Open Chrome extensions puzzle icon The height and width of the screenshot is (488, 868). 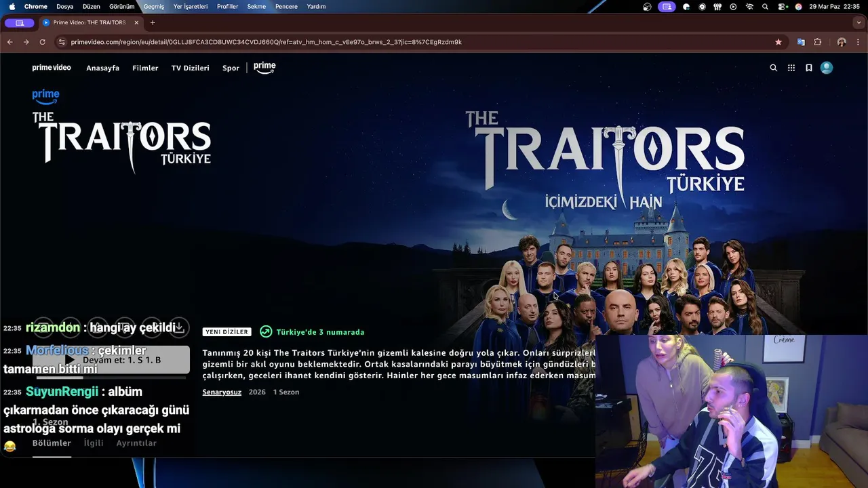(x=818, y=42)
